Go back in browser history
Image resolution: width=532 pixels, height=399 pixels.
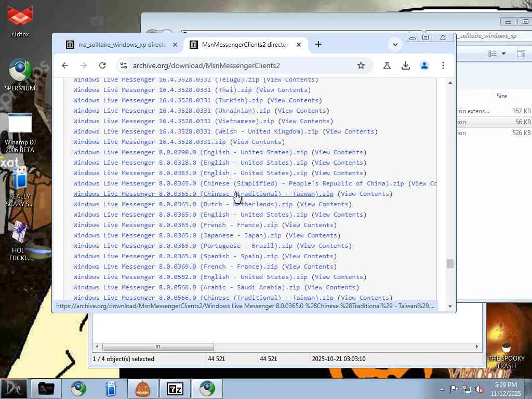pyautogui.click(x=65, y=65)
